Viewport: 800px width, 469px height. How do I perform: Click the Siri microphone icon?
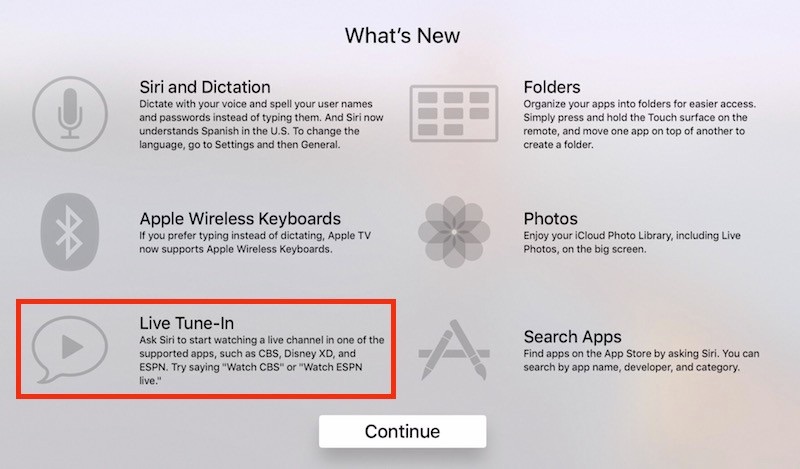[70, 114]
